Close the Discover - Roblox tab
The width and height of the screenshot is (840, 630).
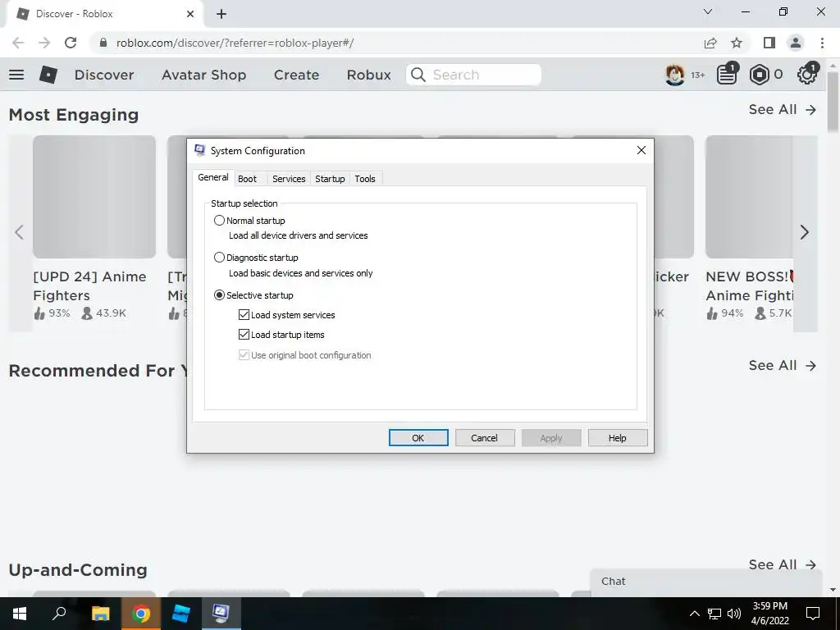tap(189, 14)
